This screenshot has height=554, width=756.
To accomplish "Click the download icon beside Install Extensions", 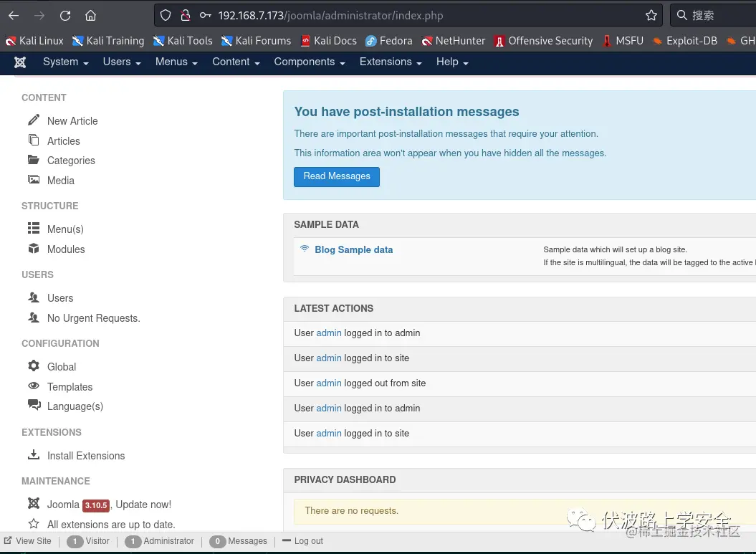I will tap(34, 454).
